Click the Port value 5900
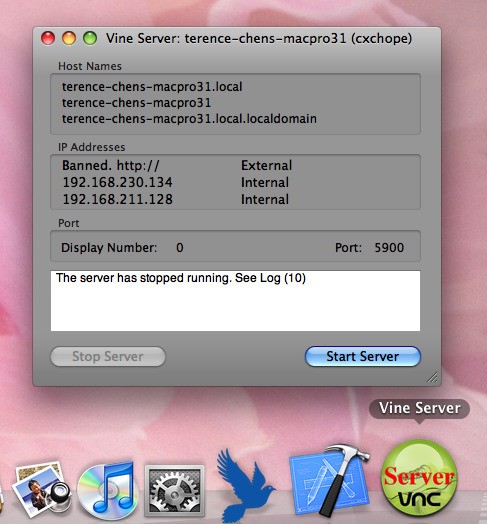 389,248
